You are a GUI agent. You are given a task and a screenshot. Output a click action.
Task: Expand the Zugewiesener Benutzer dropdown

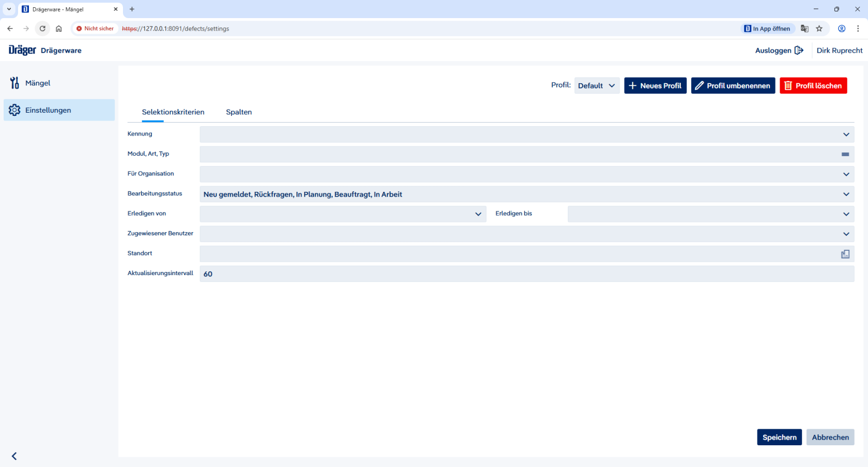(846, 234)
